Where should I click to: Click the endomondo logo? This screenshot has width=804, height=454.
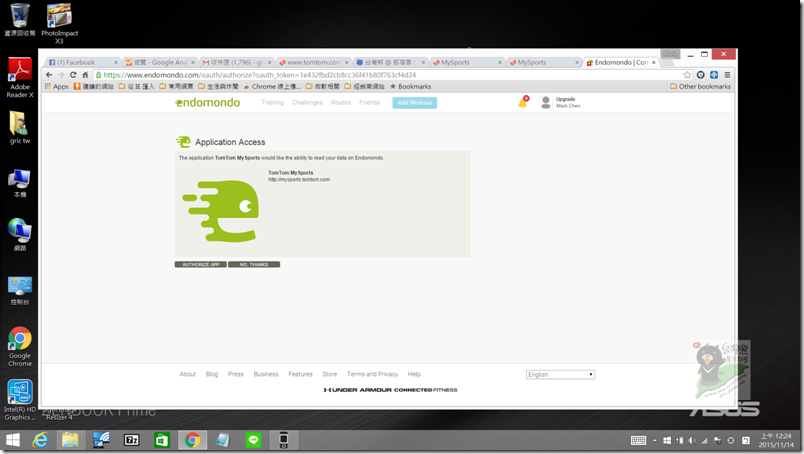tap(208, 103)
